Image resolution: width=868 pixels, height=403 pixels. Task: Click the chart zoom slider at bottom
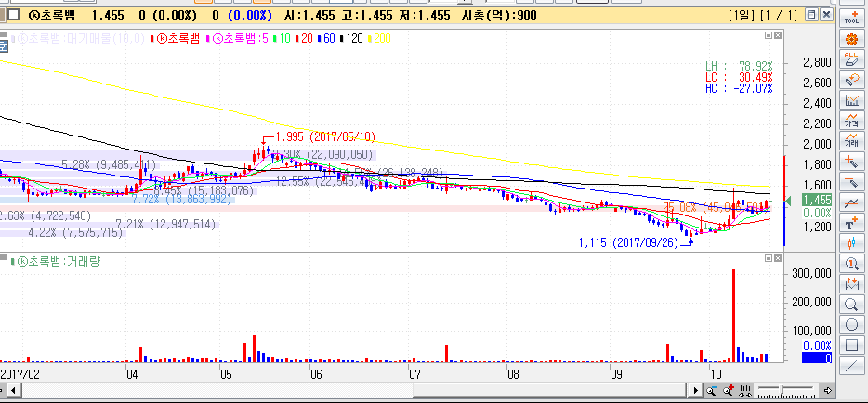pos(783,389)
